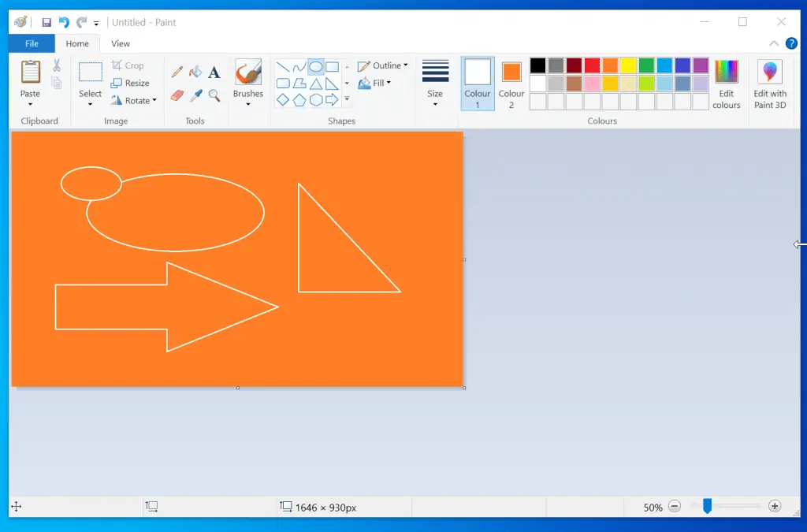This screenshot has width=807, height=532.
Task: Select the Magnifier tool
Action: point(214,95)
